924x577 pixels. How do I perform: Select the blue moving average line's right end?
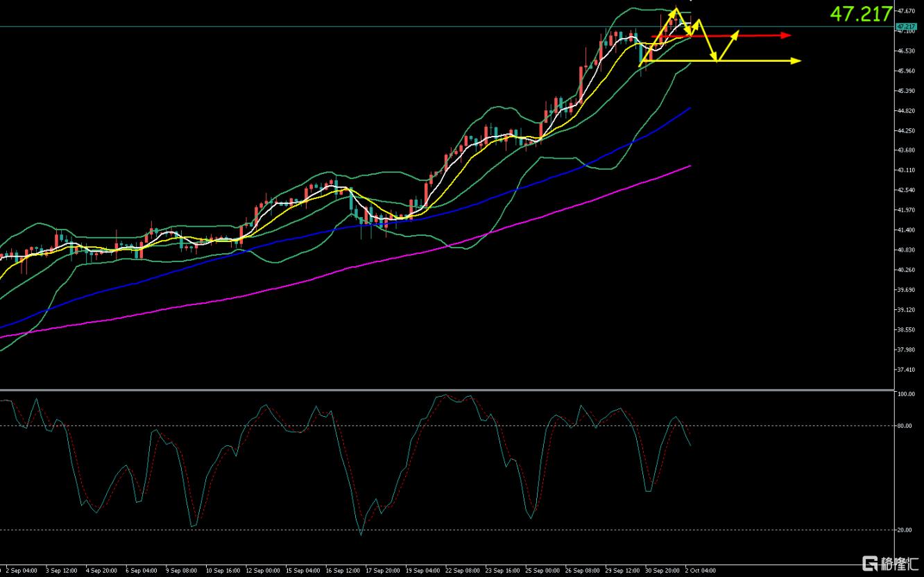(690, 108)
